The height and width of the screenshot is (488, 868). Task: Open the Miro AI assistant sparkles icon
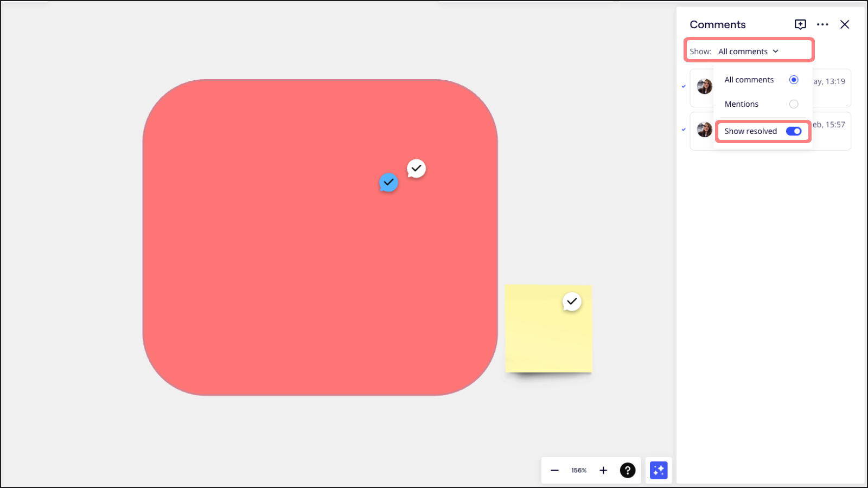tap(658, 470)
